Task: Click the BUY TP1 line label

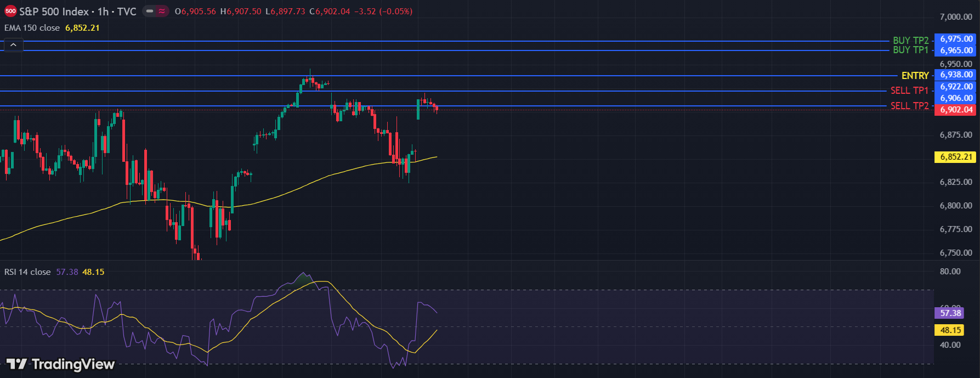Action: pyautogui.click(x=910, y=50)
